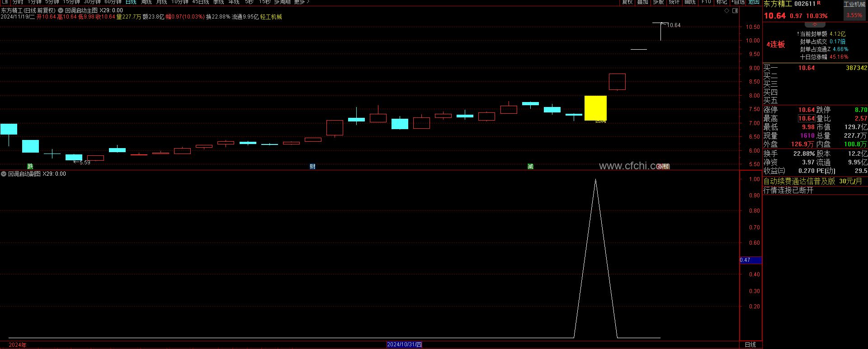The width and height of the screenshot is (868, 349).
Task: Click the 返回 back button
Action: pos(754,2)
